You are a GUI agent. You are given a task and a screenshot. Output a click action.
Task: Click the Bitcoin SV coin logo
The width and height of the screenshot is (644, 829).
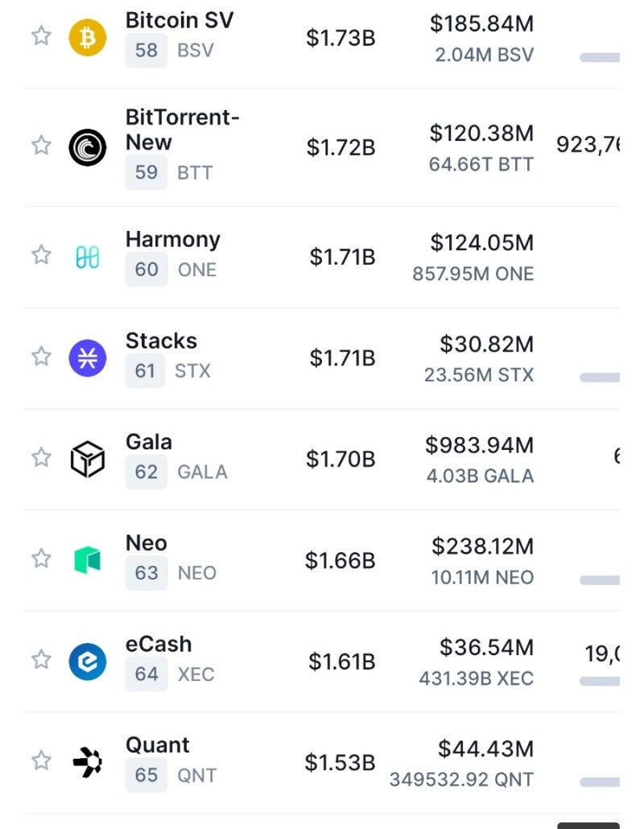point(87,36)
